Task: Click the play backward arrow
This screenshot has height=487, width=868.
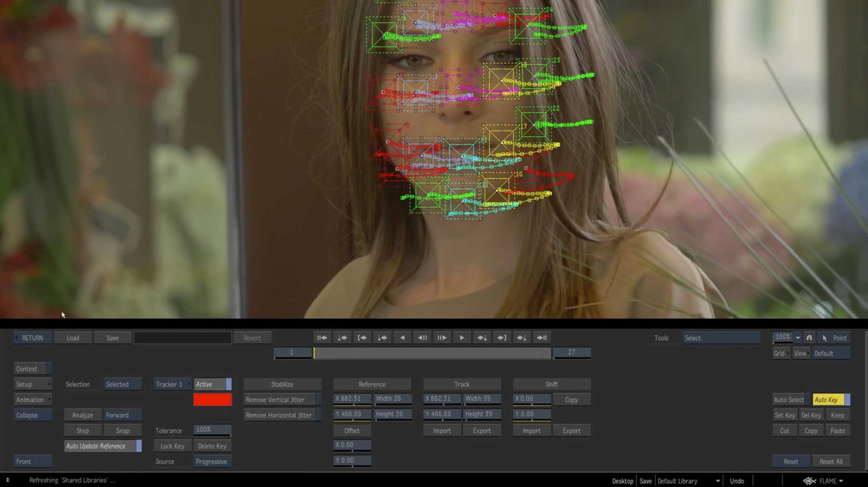Action: click(402, 338)
